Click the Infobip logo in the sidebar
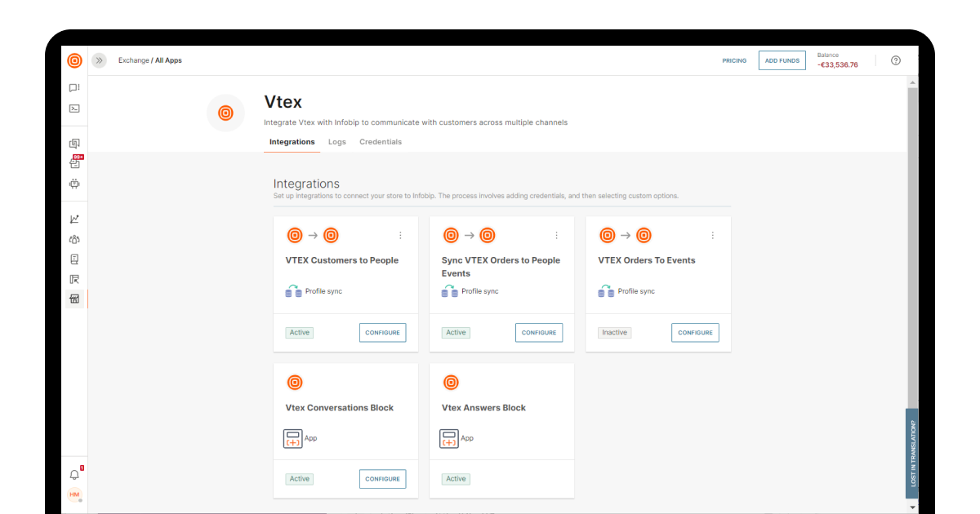 pos(74,60)
